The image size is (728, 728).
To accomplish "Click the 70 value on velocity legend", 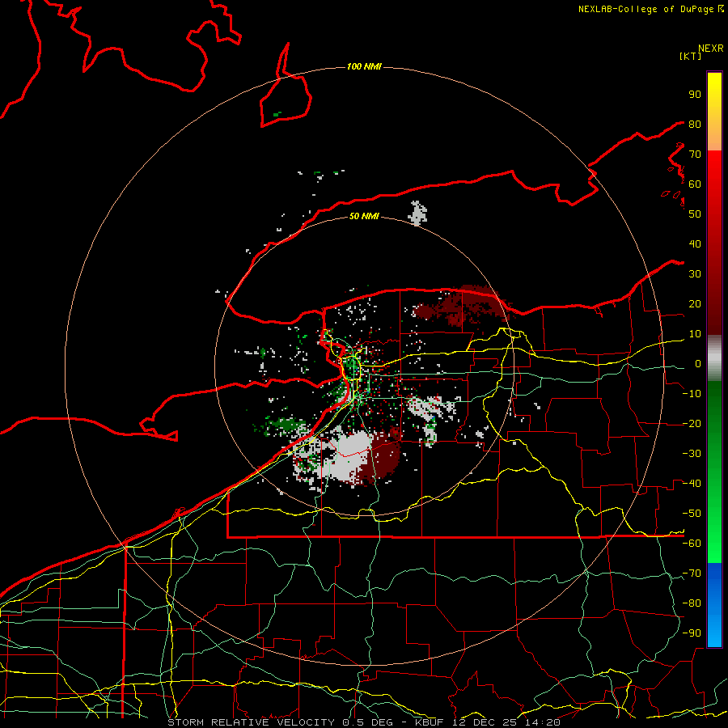I will pyautogui.click(x=695, y=154).
